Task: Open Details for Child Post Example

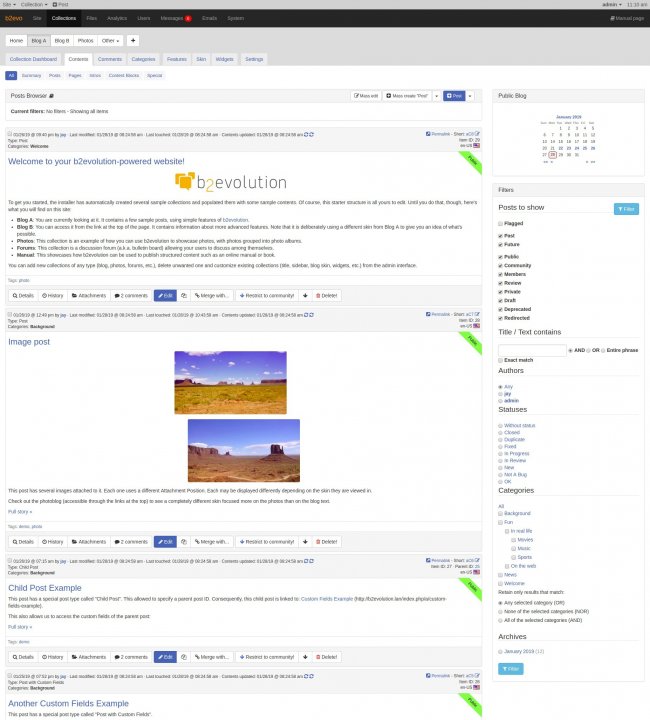Action: coord(23,657)
